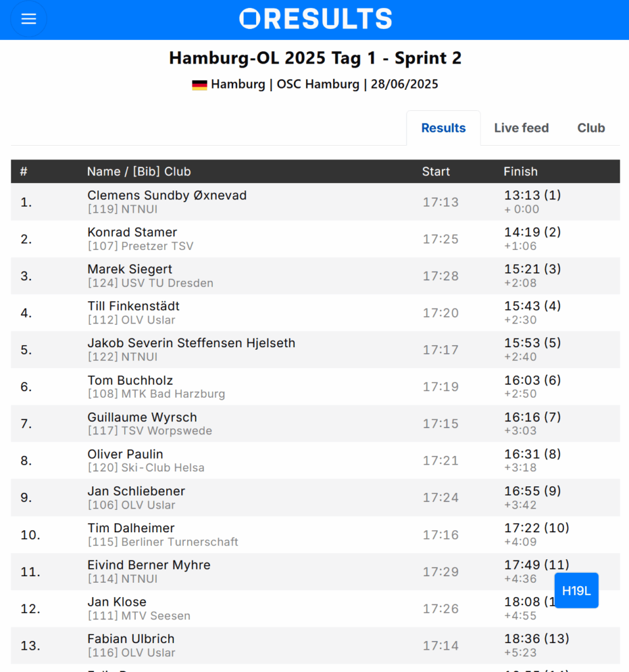Open the Club tab
The height and width of the screenshot is (672, 629).
(x=591, y=128)
